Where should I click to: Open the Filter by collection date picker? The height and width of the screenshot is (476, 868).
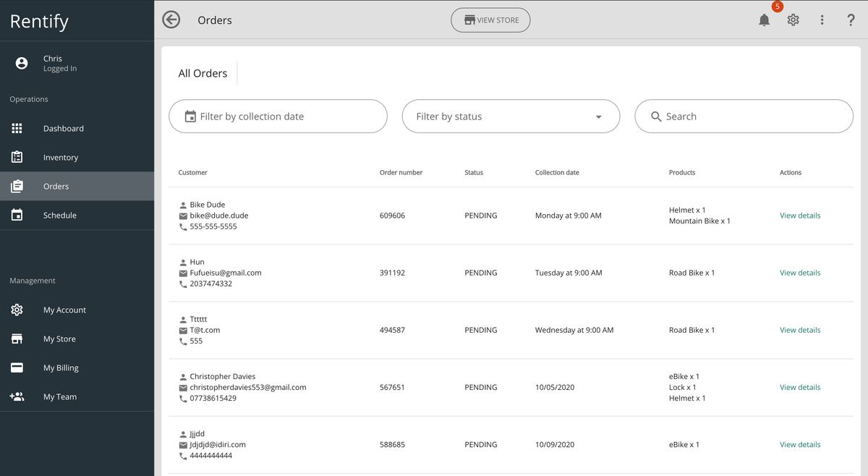click(x=278, y=116)
